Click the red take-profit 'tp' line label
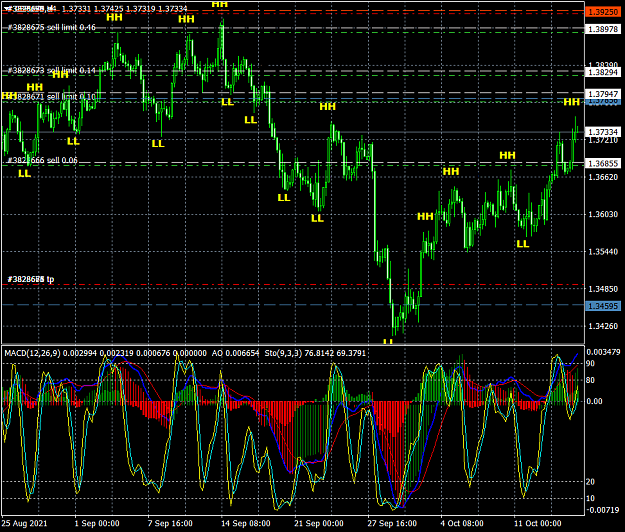Screen dimensions: 625x532 click(31, 279)
